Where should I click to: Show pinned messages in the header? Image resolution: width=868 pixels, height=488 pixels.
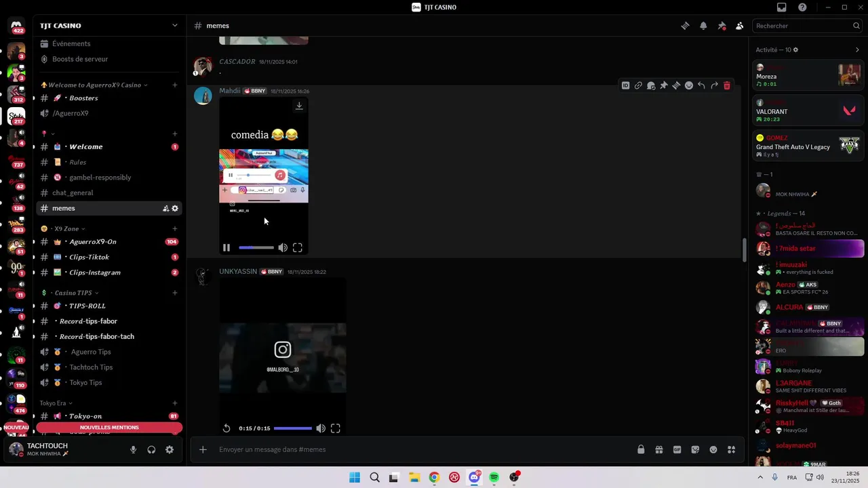coord(722,26)
